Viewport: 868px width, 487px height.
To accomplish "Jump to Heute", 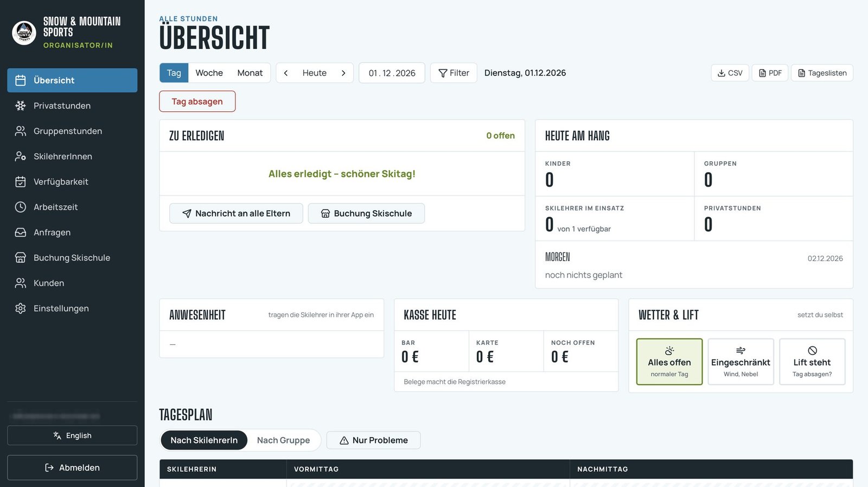I will click(x=315, y=73).
